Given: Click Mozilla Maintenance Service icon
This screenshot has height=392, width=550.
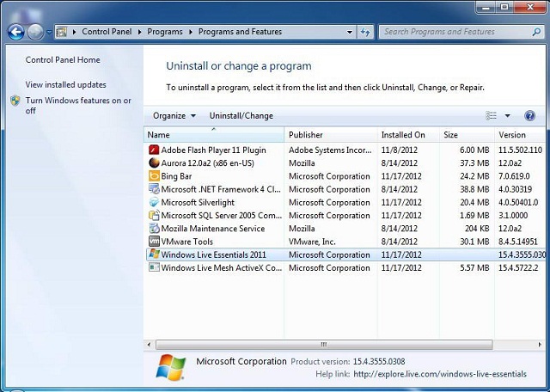Looking at the screenshot, I should pos(154,229).
